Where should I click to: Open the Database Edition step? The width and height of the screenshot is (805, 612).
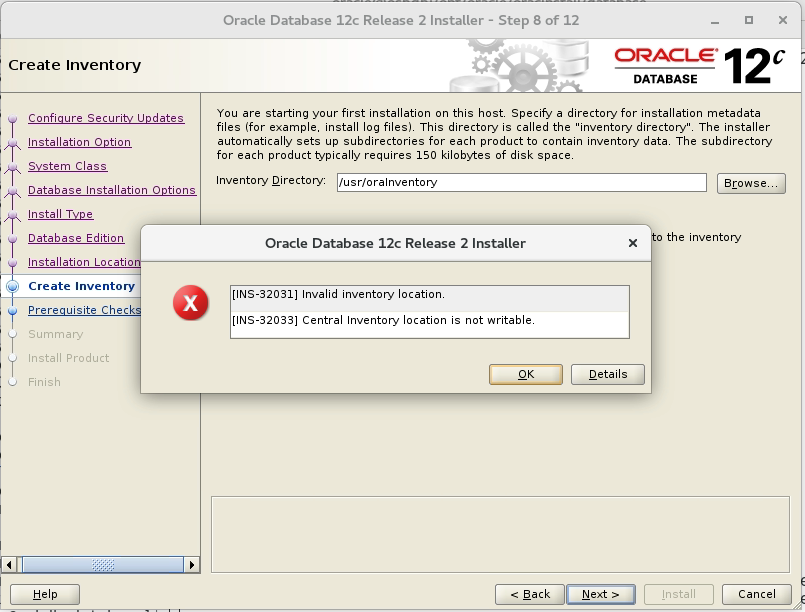click(76, 238)
